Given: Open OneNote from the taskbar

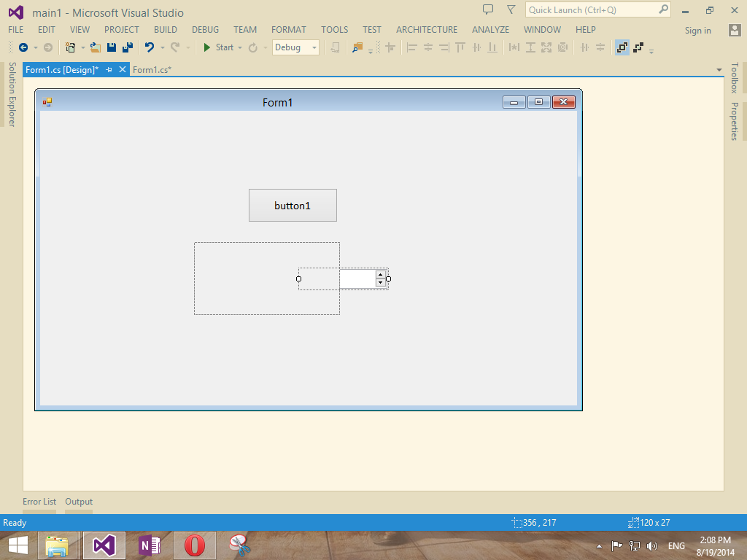Looking at the screenshot, I should [x=149, y=545].
